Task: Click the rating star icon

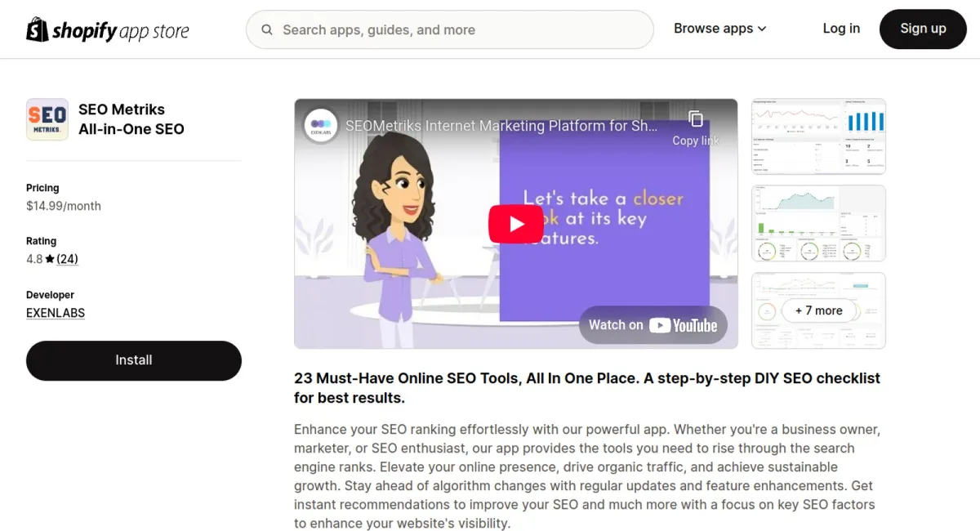Action: (50, 259)
